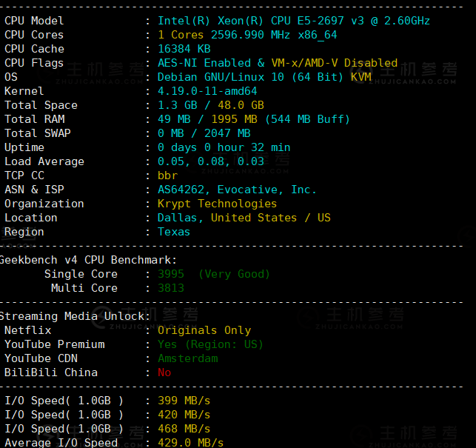This screenshot has height=448, width=476.
Task: Click Load Average value 0.05, 0.08, 0.03
Action: [x=211, y=161]
